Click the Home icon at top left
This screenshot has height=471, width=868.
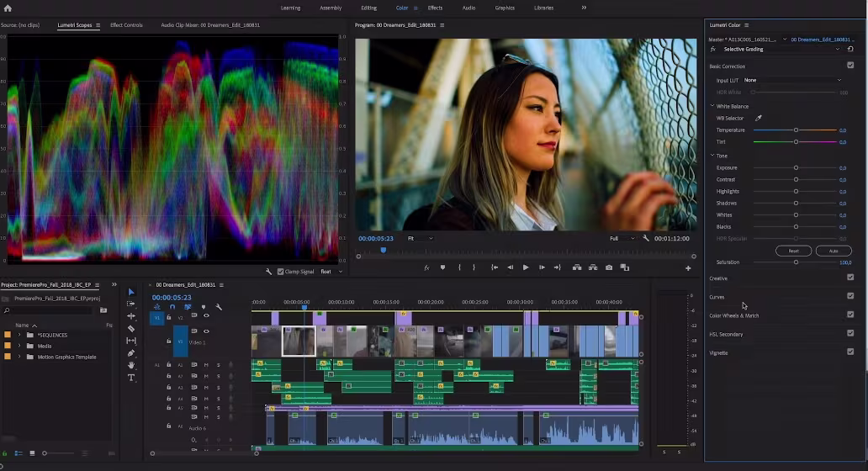pyautogui.click(x=8, y=8)
